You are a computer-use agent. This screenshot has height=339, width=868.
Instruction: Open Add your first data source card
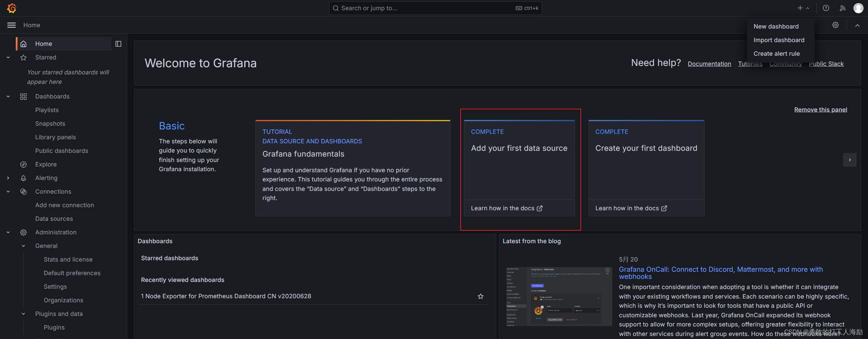pos(519,168)
